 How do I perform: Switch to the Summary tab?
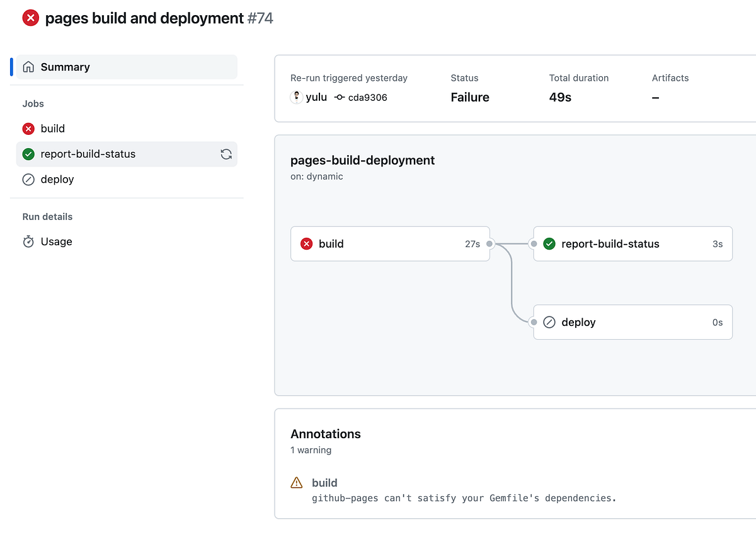pyautogui.click(x=65, y=66)
